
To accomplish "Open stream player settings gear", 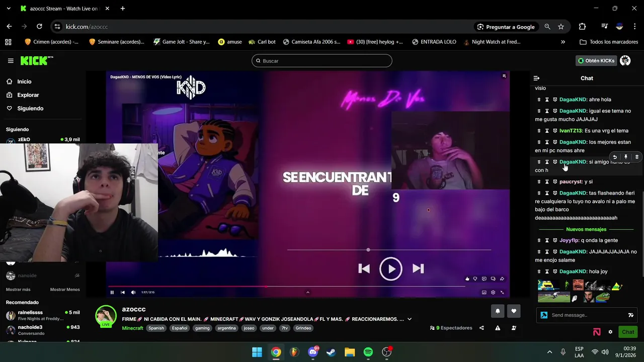I will pyautogui.click(x=493, y=292).
